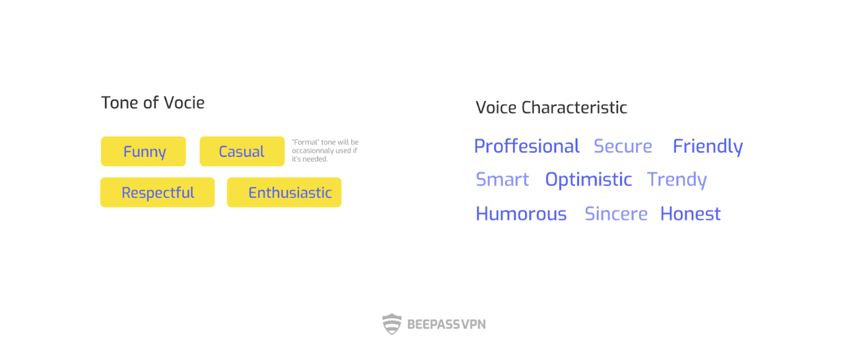This screenshot has height=359, width=868.
Task: Select the yellow Casual tone button
Action: [x=242, y=151]
